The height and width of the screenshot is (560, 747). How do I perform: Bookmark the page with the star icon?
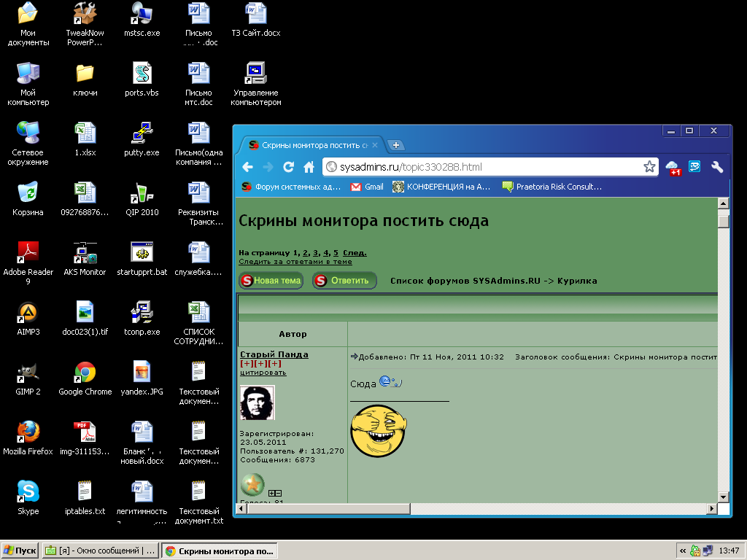click(x=649, y=167)
